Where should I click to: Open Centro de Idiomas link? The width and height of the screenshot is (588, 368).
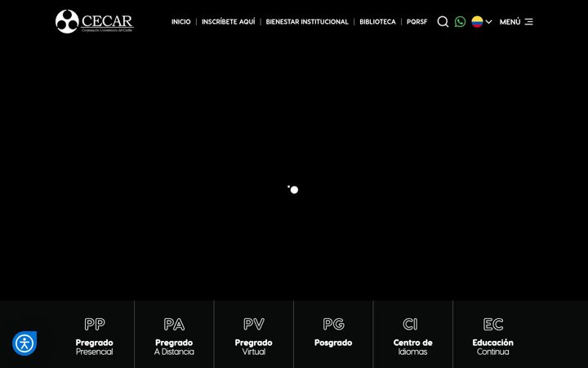413,347
